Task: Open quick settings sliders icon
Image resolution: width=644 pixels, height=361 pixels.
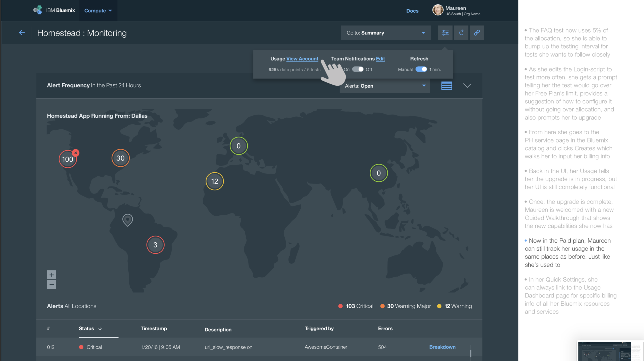Action: point(445,33)
